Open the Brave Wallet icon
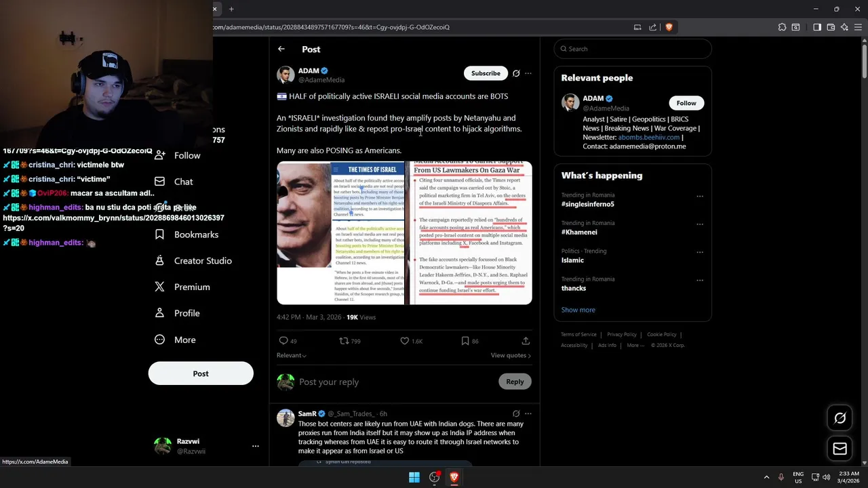 831,27
